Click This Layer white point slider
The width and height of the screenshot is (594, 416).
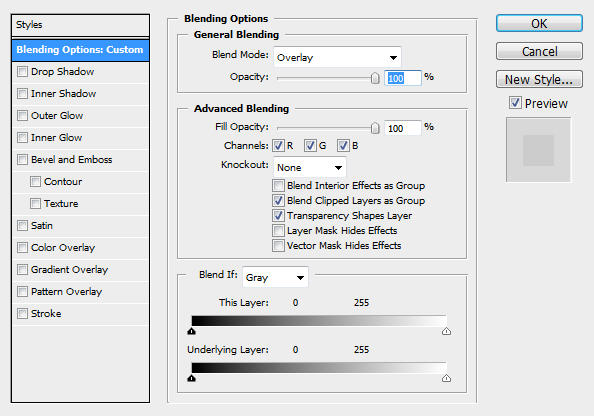tap(446, 332)
